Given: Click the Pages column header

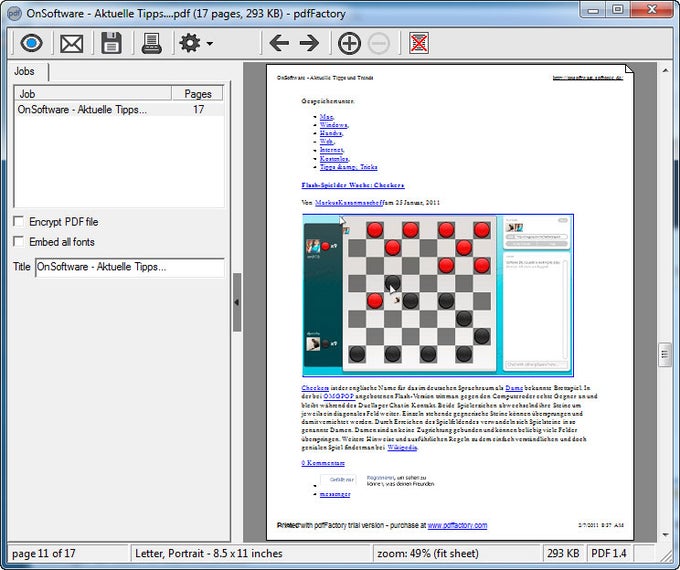Looking at the screenshot, I should tap(198, 94).
